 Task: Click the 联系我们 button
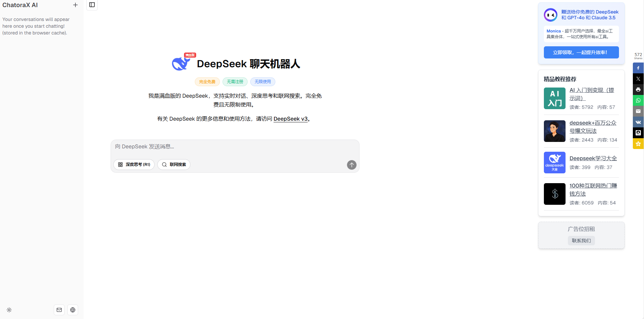point(581,241)
